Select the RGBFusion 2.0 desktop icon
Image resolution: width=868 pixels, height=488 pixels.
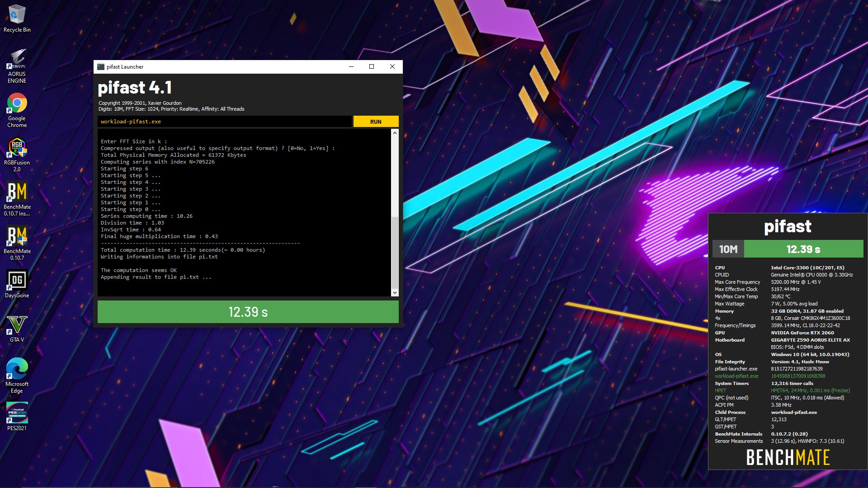pyautogui.click(x=17, y=155)
